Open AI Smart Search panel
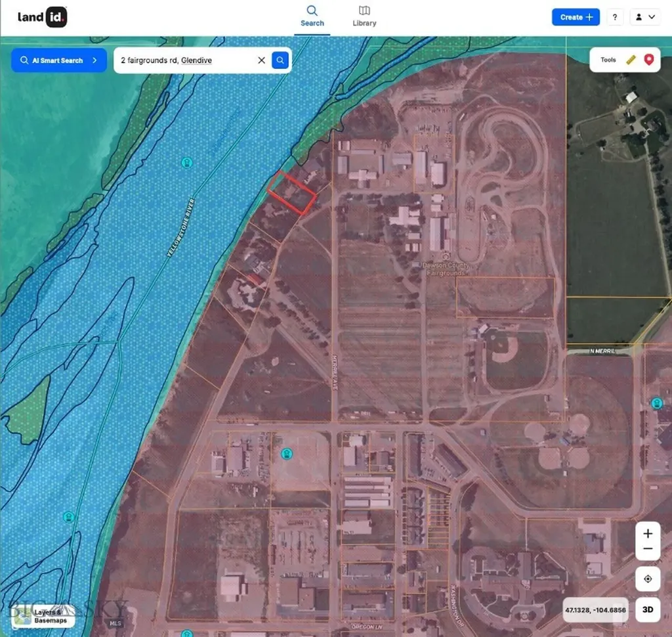The width and height of the screenshot is (672, 637). pos(58,60)
